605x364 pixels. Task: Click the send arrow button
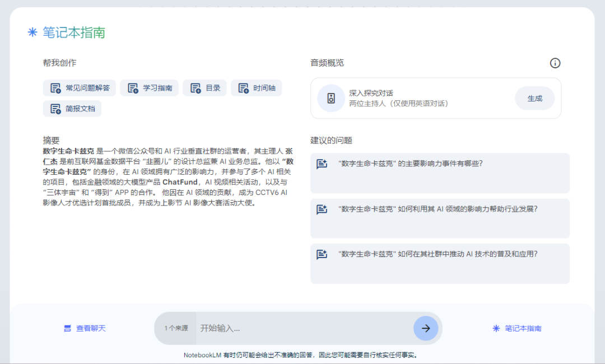click(426, 328)
